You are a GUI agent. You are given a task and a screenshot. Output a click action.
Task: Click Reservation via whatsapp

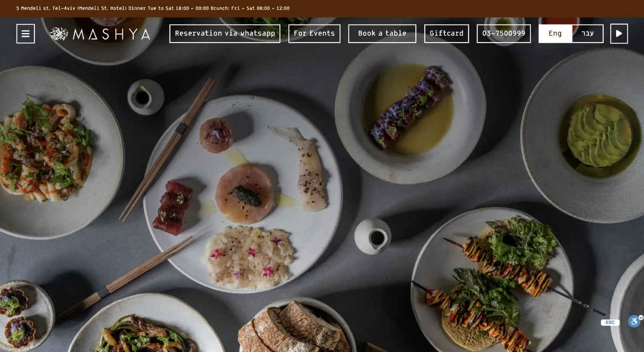pos(225,33)
